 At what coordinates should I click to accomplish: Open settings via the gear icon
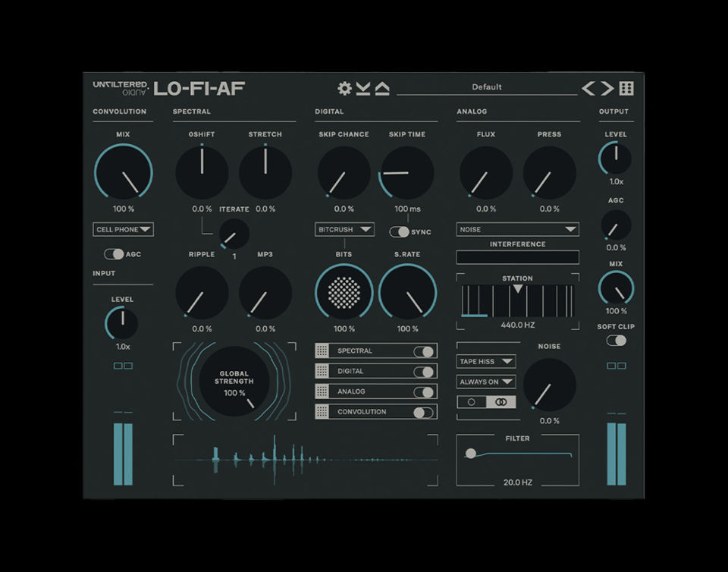point(344,88)
